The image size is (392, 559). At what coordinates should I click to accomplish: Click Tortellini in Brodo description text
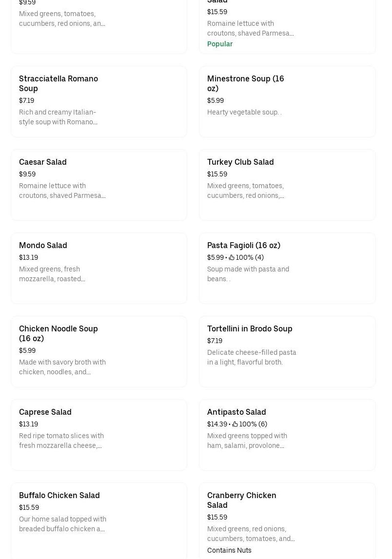click(x=252, y=357)
